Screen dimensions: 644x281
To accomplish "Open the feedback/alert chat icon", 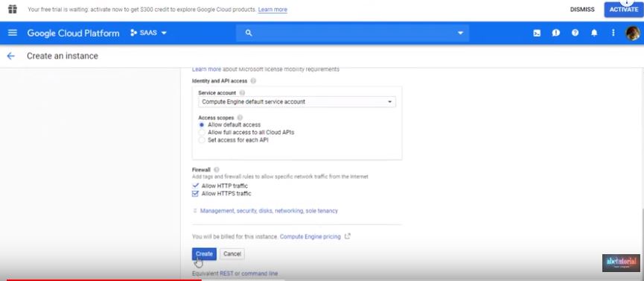I will pyautogui.click(x=555, y=33).
